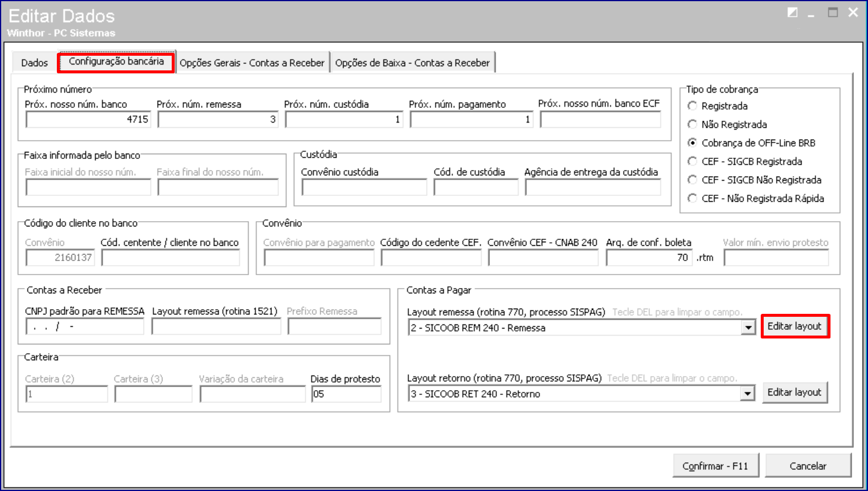Screen dimensions: 868x491
Task: Click the 'Tipo de cobrança' group label
Action: [x=721, y=89]
